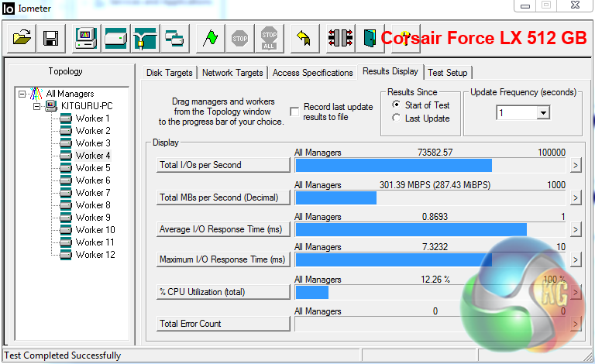
Task: Select Worker 10 in topology tree
Action: [95, 230]
